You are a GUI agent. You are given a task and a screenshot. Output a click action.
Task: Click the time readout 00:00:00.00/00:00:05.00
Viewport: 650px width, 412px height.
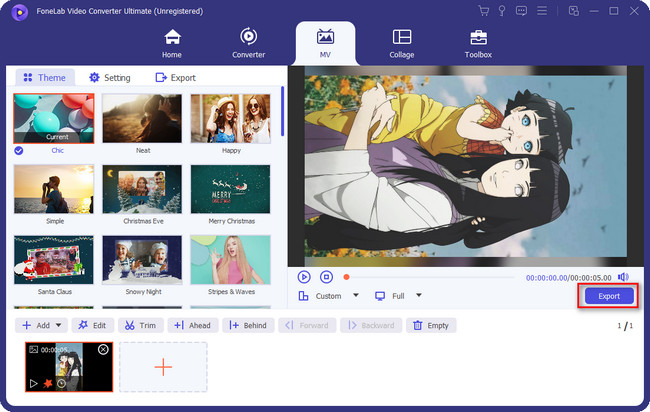tap(568, 278)
